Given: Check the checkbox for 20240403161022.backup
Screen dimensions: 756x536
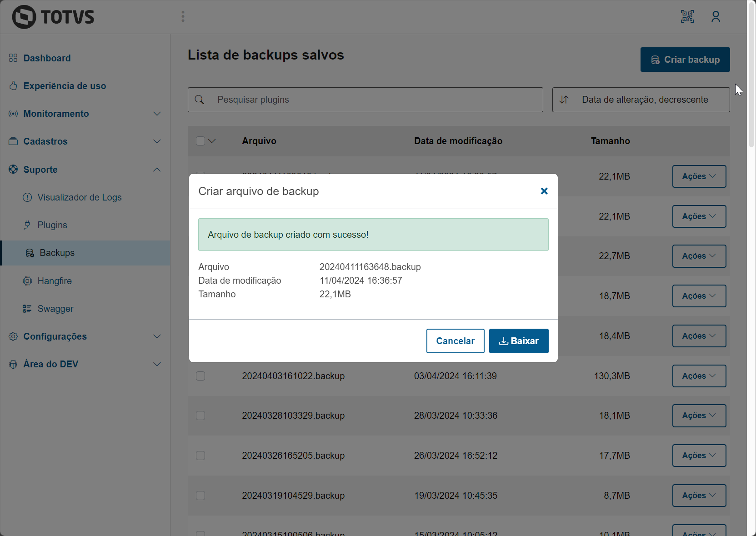Looking at the screenshot, I should tap(200, 376).
